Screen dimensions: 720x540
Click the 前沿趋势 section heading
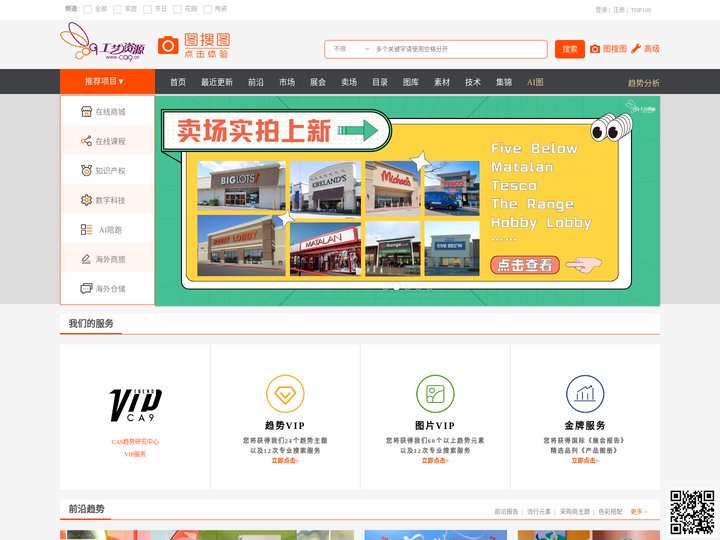pos(86,509)
